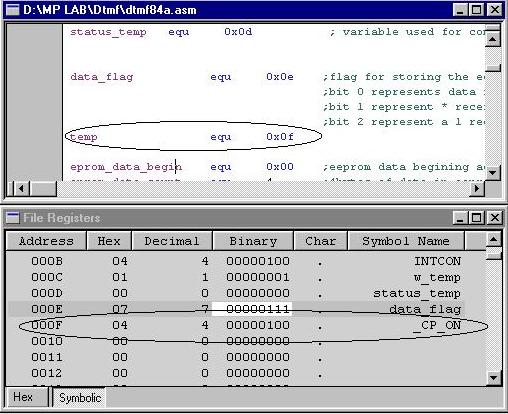The width and height of the screenshot is (508, 414).
Task: Select address 0010 in File Registers
Action: click(x=47, y=341)
